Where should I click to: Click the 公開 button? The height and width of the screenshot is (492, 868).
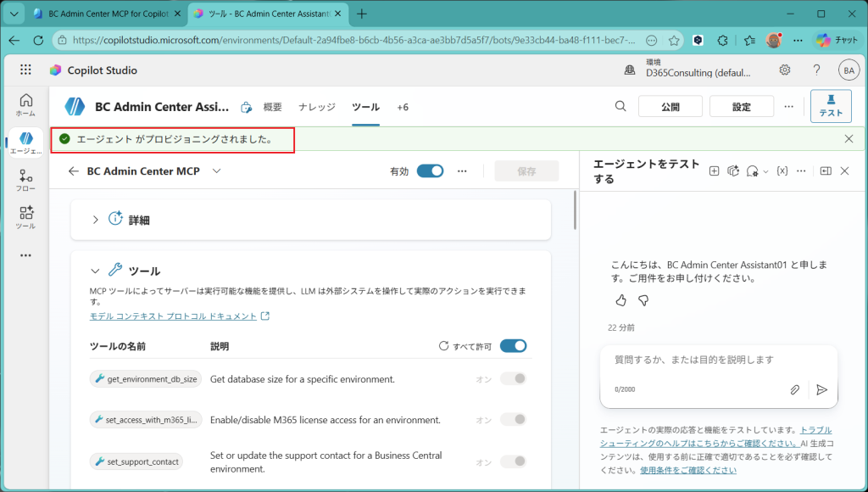pyautogui.click(x=670, y=106)
